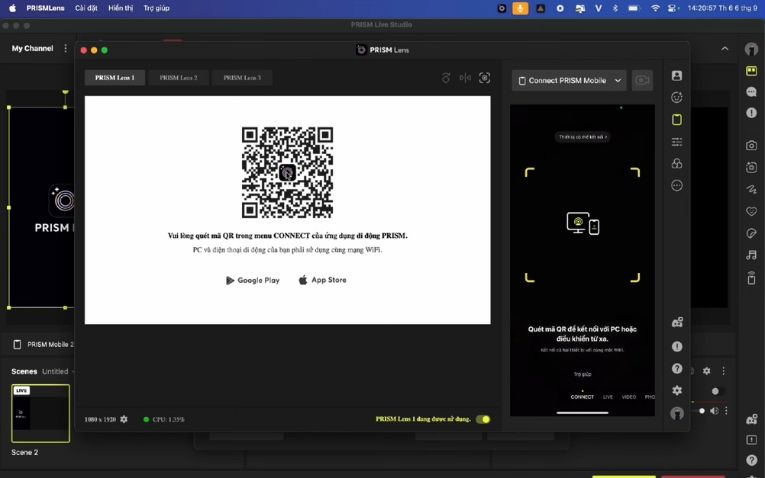Click the disabled virtual camera button beside Connect

[x=642, y=80]
